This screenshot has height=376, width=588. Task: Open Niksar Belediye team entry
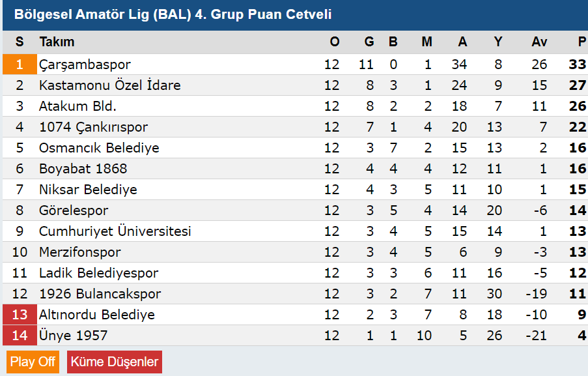click(x=88, y=190)
